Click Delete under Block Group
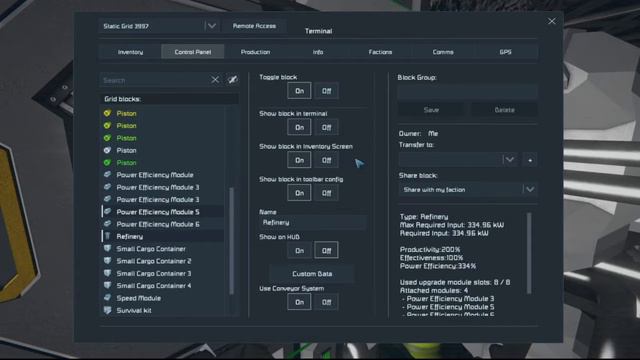This screenshot has width=640, height=360. click(x=504, y=110)
